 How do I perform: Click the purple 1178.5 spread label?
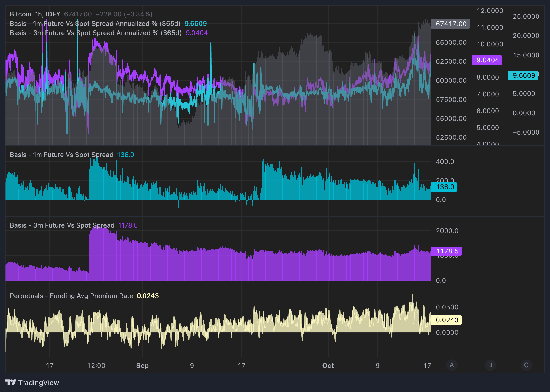447,251
